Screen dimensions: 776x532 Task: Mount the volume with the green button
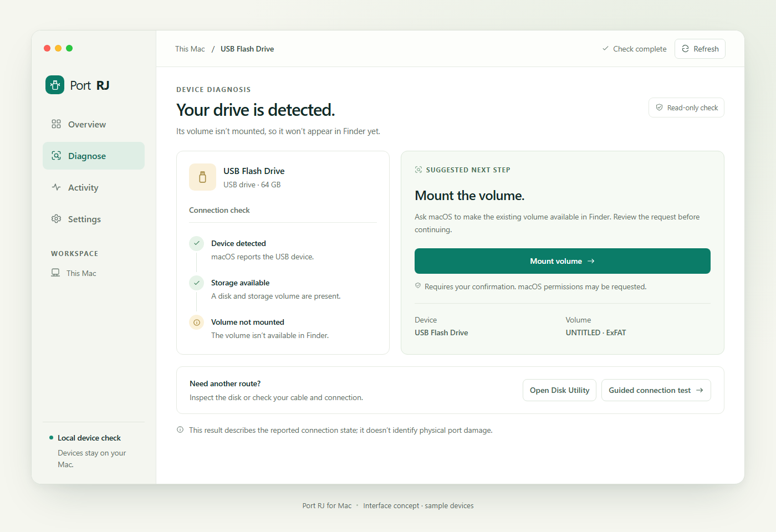tap(563, 261)
